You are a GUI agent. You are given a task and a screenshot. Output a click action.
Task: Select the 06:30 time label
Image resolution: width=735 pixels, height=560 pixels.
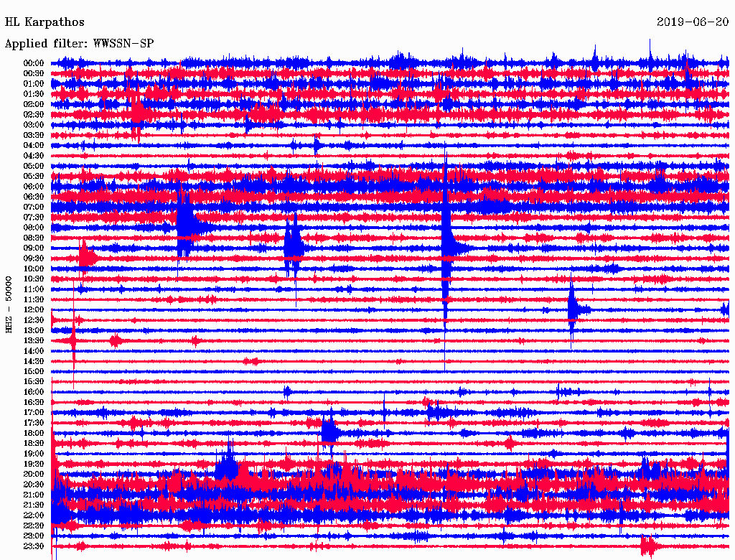[x=34, y=197]
